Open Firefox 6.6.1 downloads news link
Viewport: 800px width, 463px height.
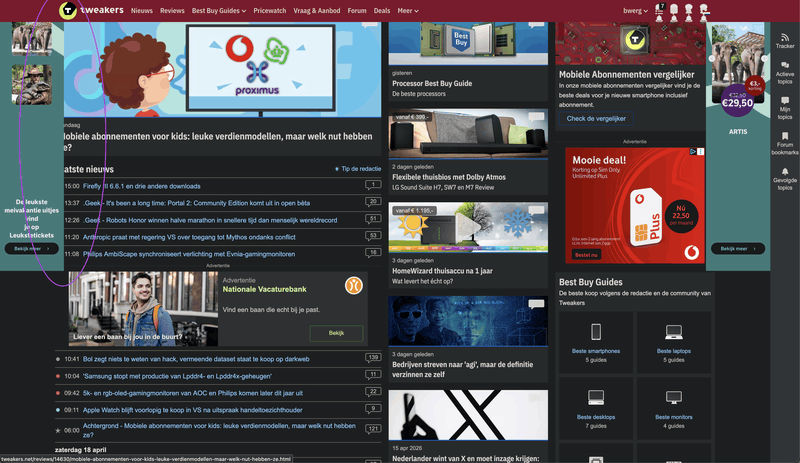pyautogui.click(x=141, y=186)
